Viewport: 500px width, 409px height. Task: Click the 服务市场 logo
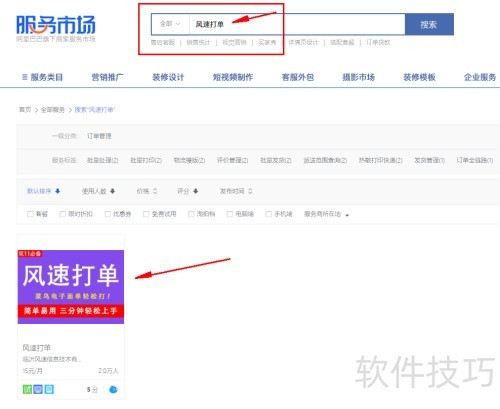tap(56, 25)
